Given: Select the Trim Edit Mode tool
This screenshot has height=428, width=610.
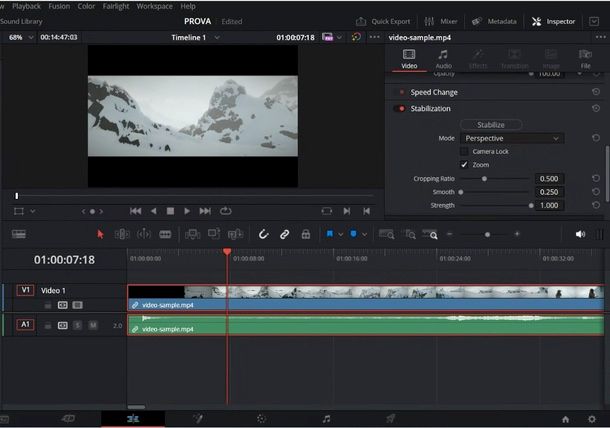Looking at the screenshot, I should click(x=122, y=234).
